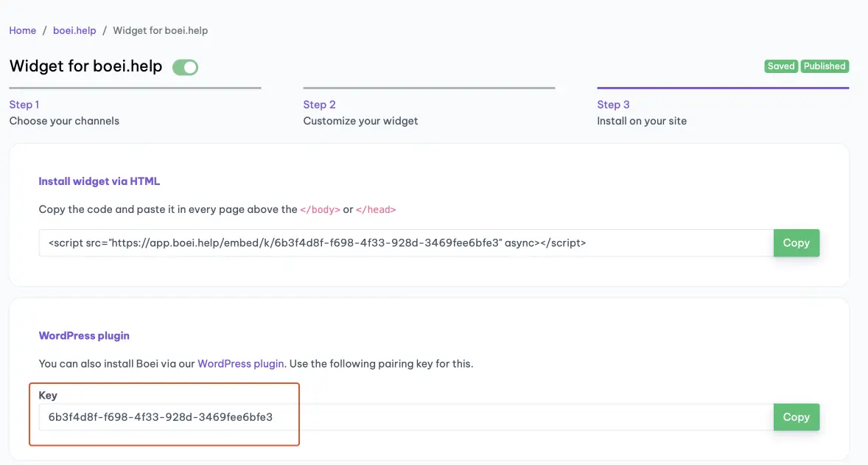Click the 'Widget for boei.help' breadcrumb item
Image resolution: width=868 pixels, height=465 pixels.
click(160, 30)
